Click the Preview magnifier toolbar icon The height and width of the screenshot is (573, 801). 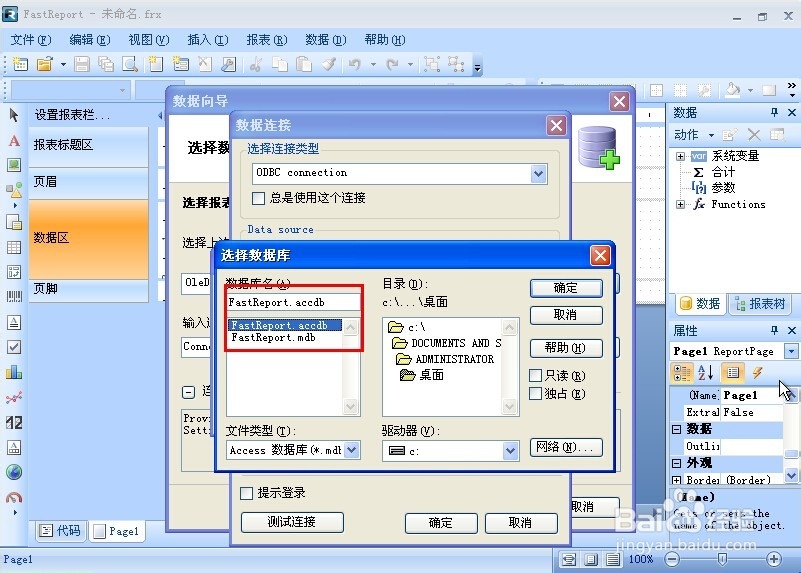coord(130,64)
